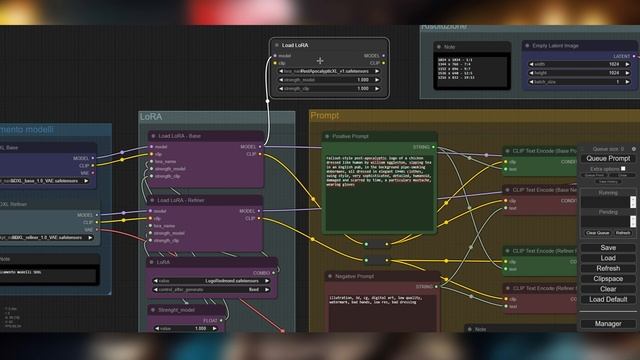Collapse the Positive Prompt node dot
This screenshot has width=640, height=360.
[327, 136]
